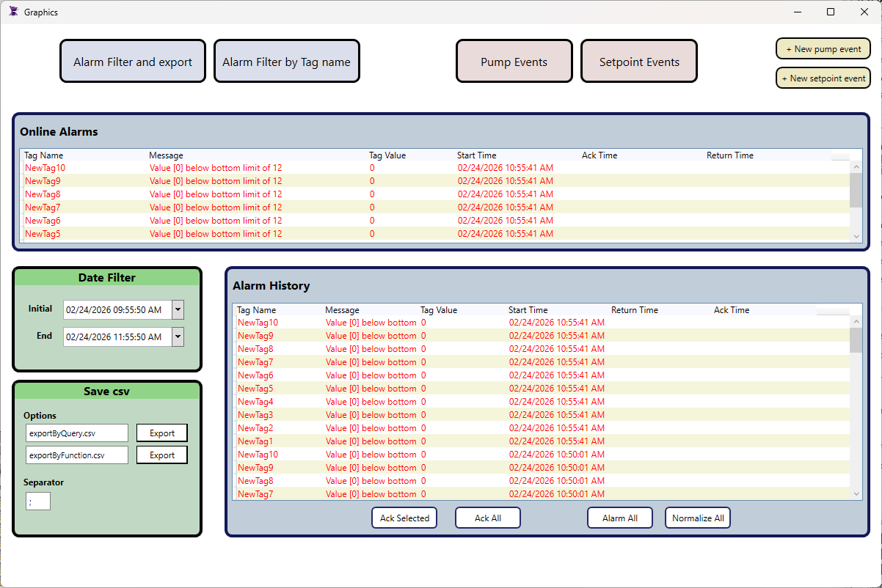Open Pump Events page

(x=514, y=62)
